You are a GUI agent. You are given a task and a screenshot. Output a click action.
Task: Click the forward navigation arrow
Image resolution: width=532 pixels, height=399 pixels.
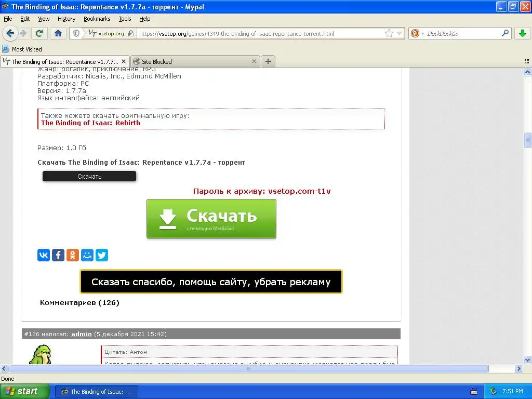pyautogui.click(x=23, y=33)
